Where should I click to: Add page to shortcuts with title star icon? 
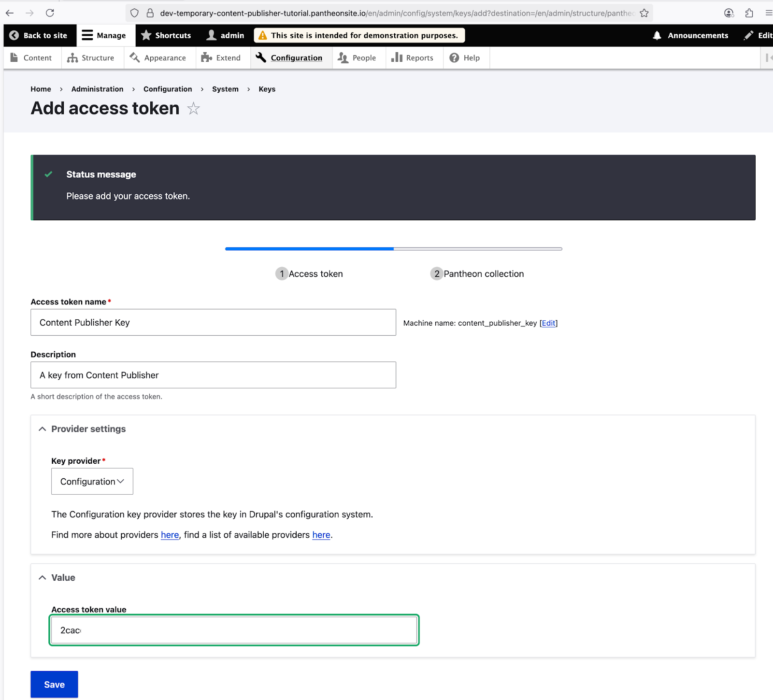point(193,109)
